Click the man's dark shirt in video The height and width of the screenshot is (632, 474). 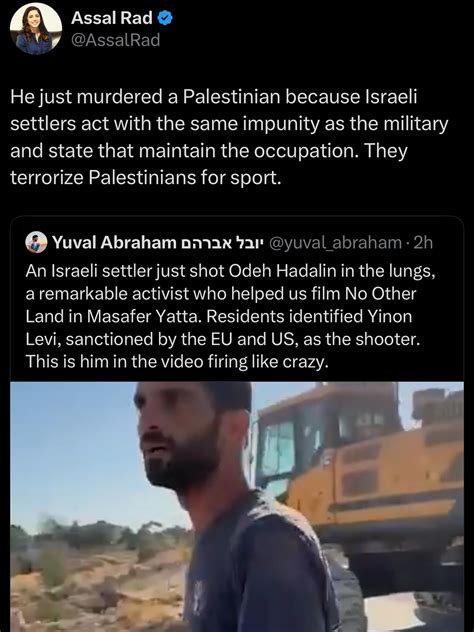point(258,572)
